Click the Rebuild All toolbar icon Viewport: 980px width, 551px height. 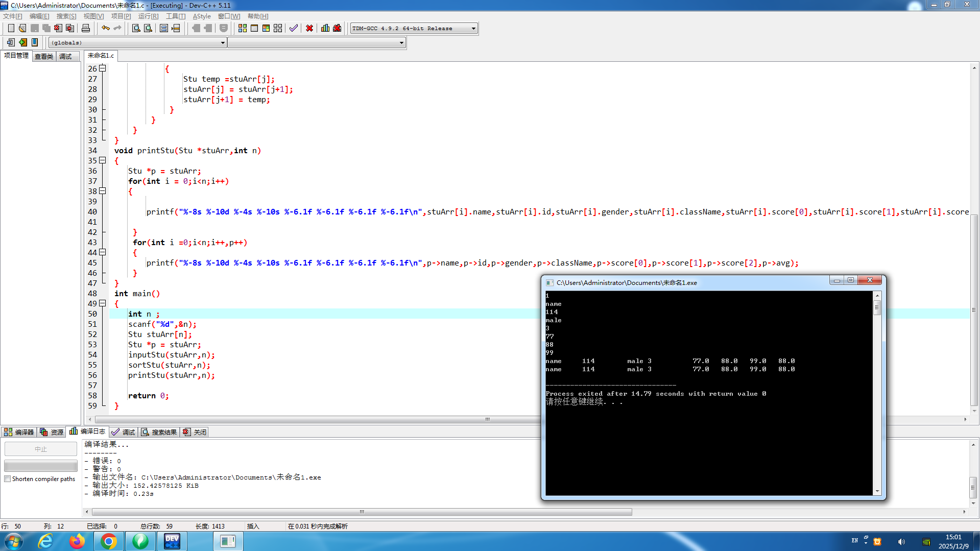[x=278, y=28]
